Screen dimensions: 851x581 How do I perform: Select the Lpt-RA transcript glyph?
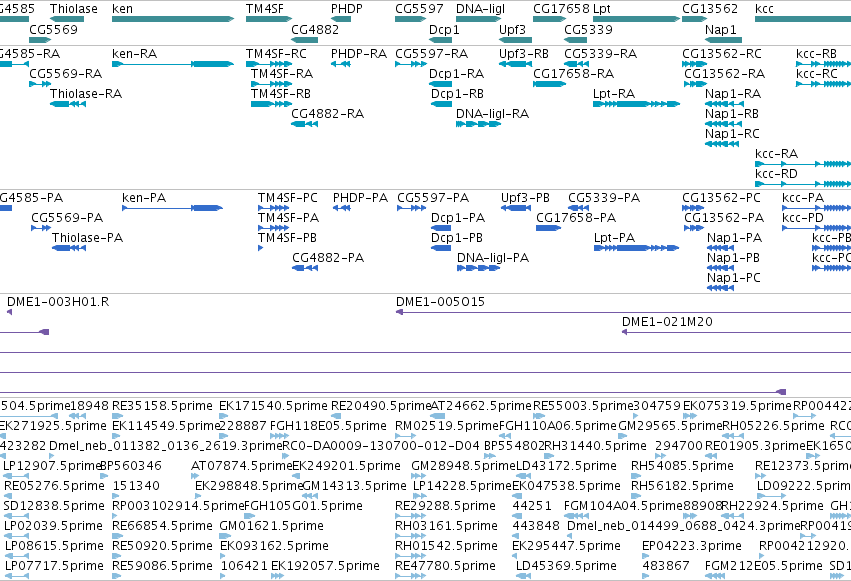click(x=636, y=104)
